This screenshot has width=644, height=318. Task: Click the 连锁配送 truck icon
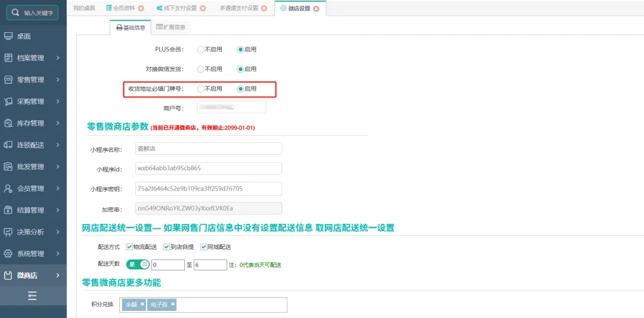8,145
